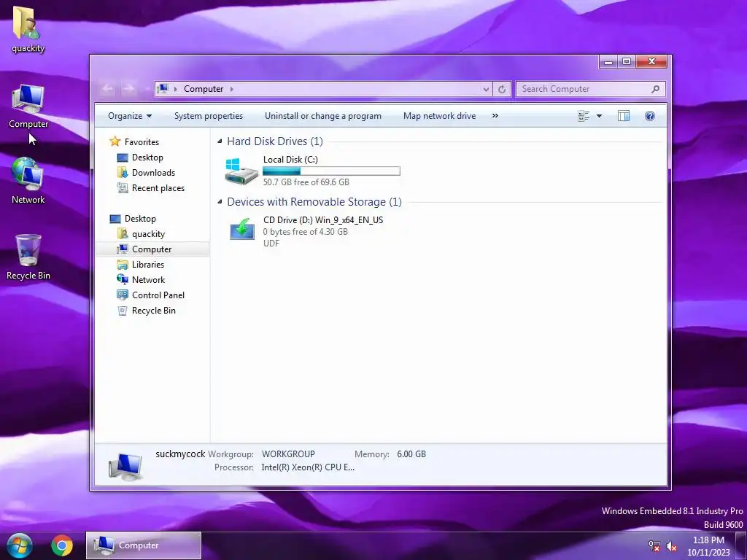Collapse Devices with Removable Storage group
This screenshot has width=747, height=560.
tap(220, 201)
